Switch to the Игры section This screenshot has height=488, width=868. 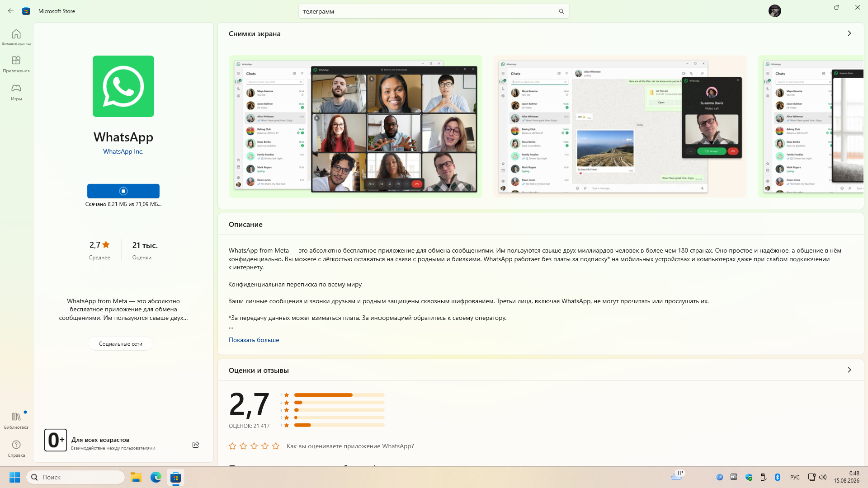pyautogui.click(x=16, y=92)
